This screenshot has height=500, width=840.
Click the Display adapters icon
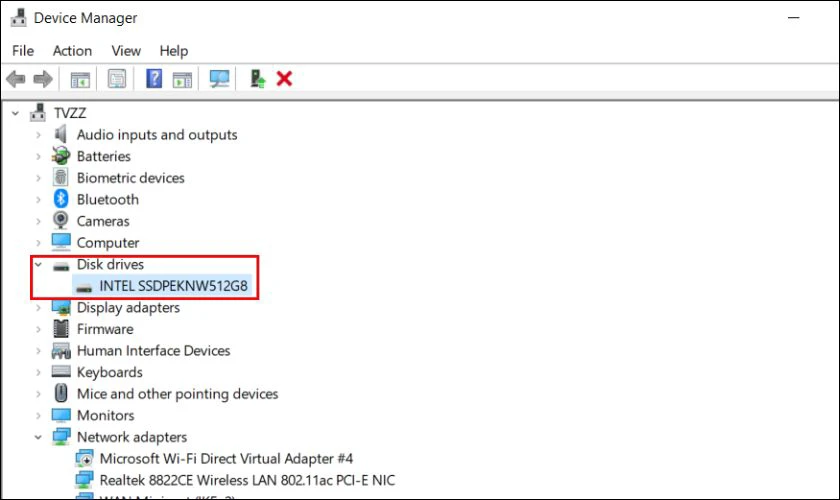(61, 308)
